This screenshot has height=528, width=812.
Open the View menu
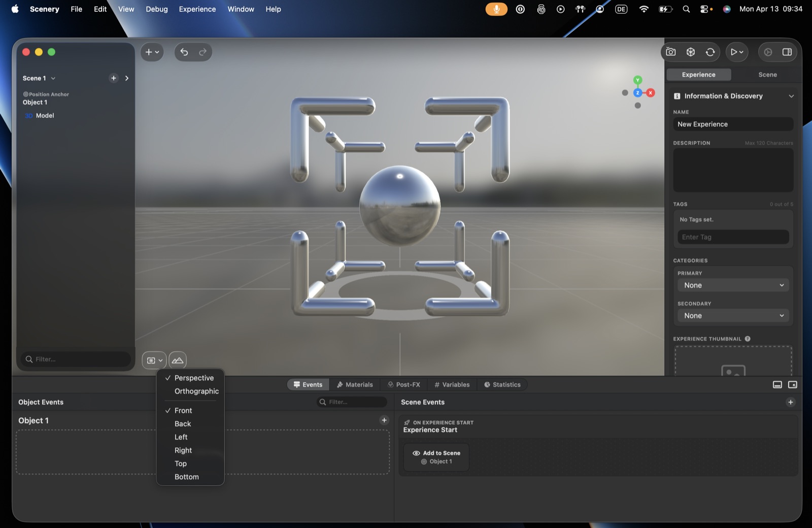click(x=126, y=9)
